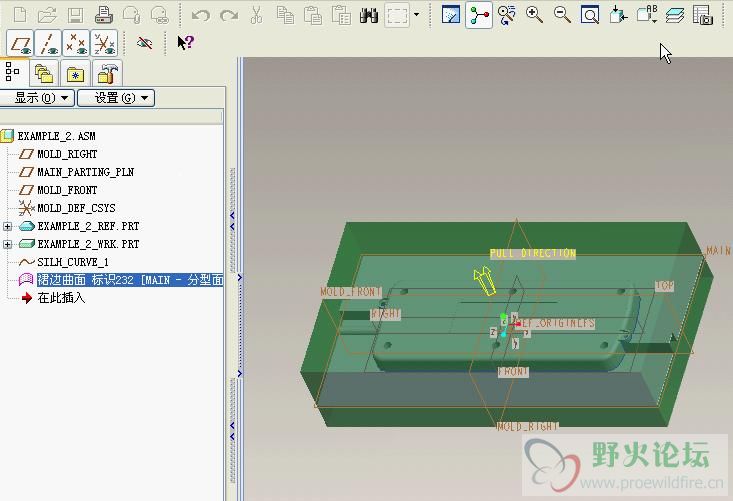
Task: Click the TOP datum label in viewport
Action: tap(664, 286)
